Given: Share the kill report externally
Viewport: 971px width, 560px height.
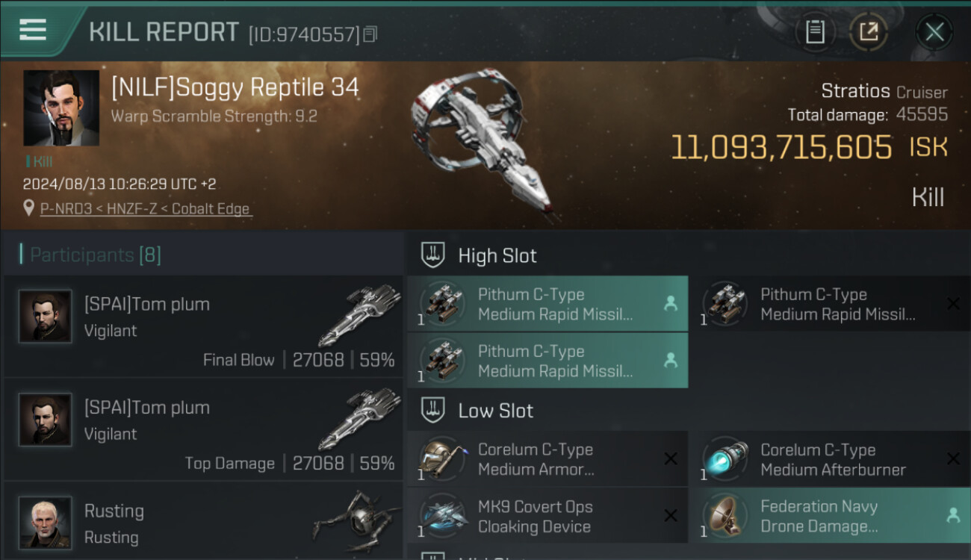Looking at the screenshot, I should coord(868,32).
